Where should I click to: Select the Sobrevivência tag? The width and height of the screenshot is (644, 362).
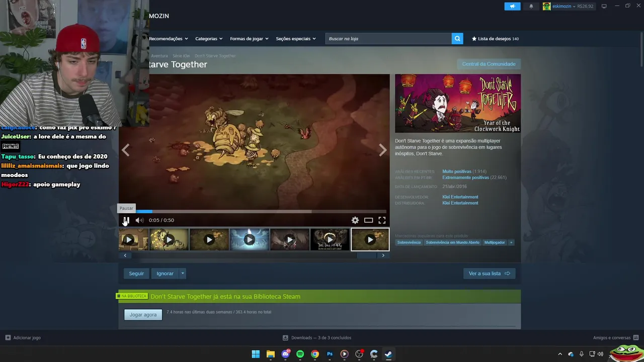pyautogui.click(x=409, y=242)
